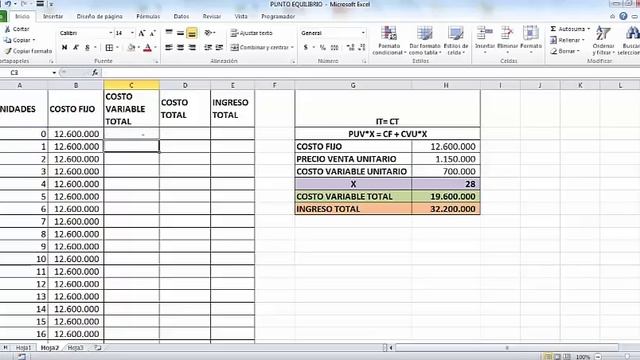Align text to top of cell
Screen dimensions: 640x360
[x=169, y=33]
